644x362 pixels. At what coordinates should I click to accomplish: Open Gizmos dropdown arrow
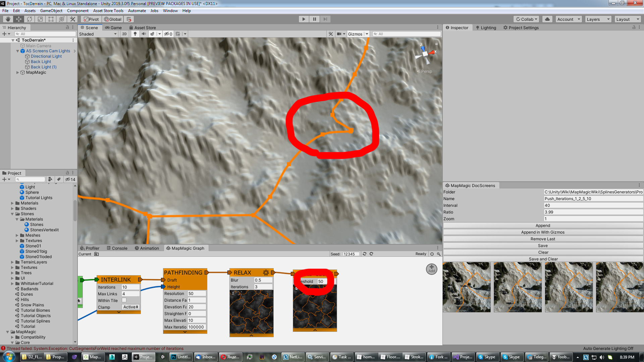click(367, 34)
